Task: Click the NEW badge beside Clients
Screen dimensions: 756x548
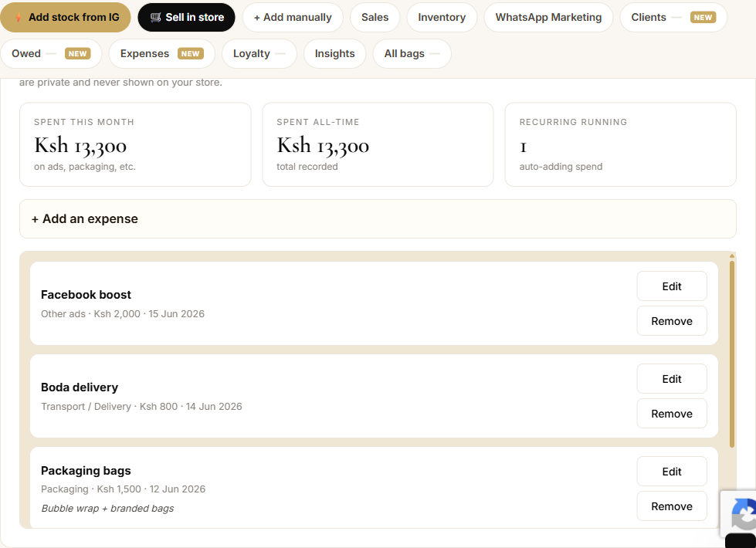Action: 703,17
